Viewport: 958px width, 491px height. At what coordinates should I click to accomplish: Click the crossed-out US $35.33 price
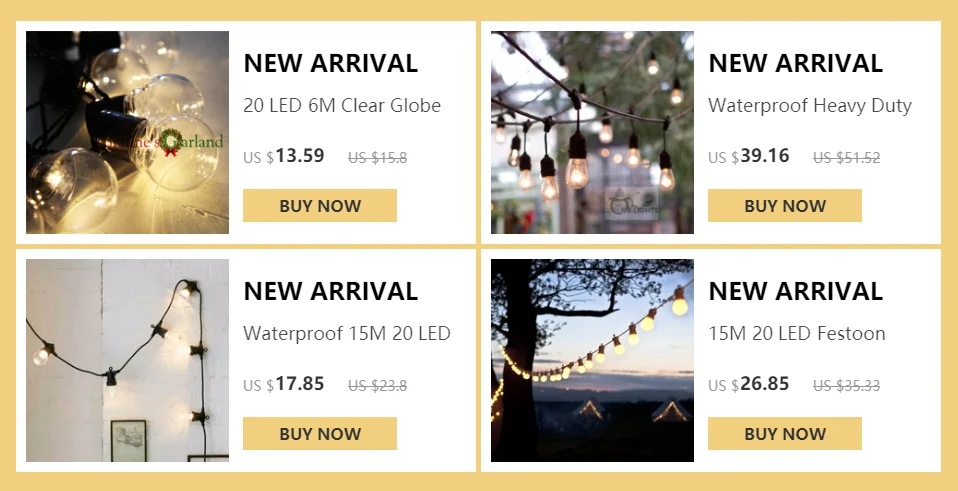846,385
